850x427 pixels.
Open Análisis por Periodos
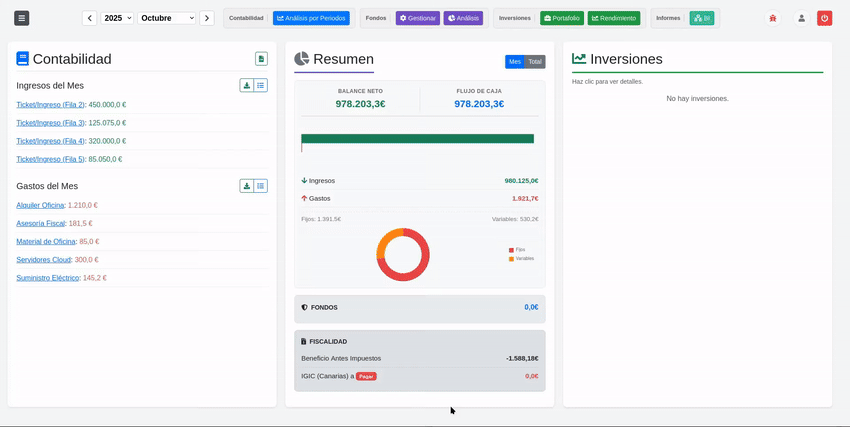[311, 18]
